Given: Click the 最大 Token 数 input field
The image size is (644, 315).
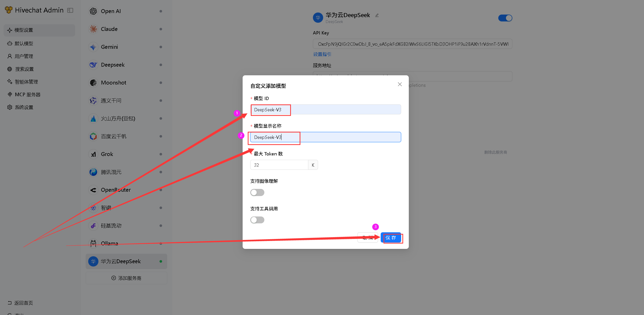Looking at the screenshot, I should tap(279, 165).
